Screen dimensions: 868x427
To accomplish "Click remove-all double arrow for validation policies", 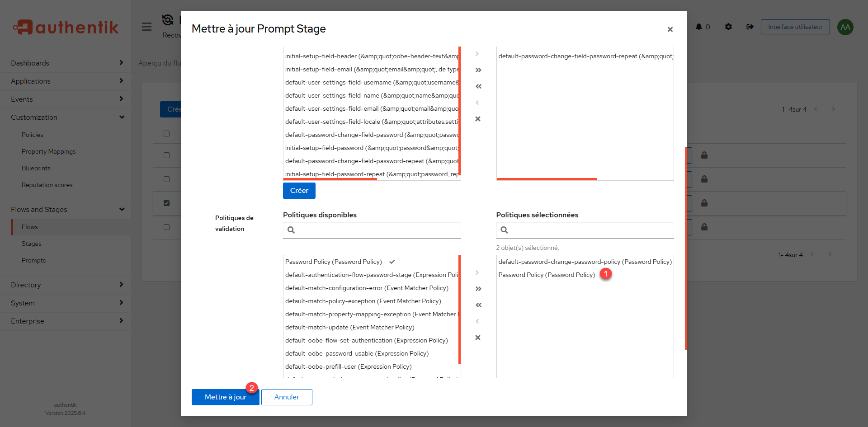I will (x=478, y=305).
